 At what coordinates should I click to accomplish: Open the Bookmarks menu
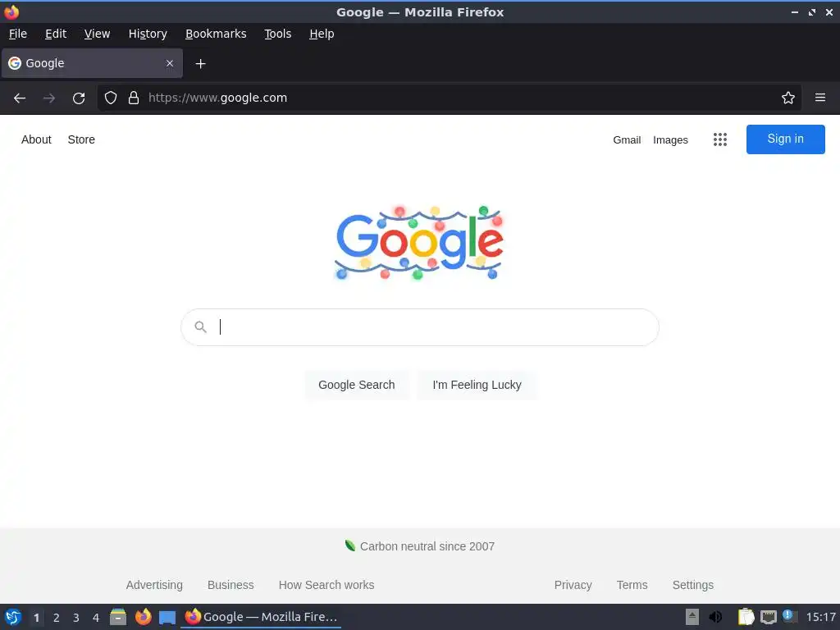[x=216, y=34]
